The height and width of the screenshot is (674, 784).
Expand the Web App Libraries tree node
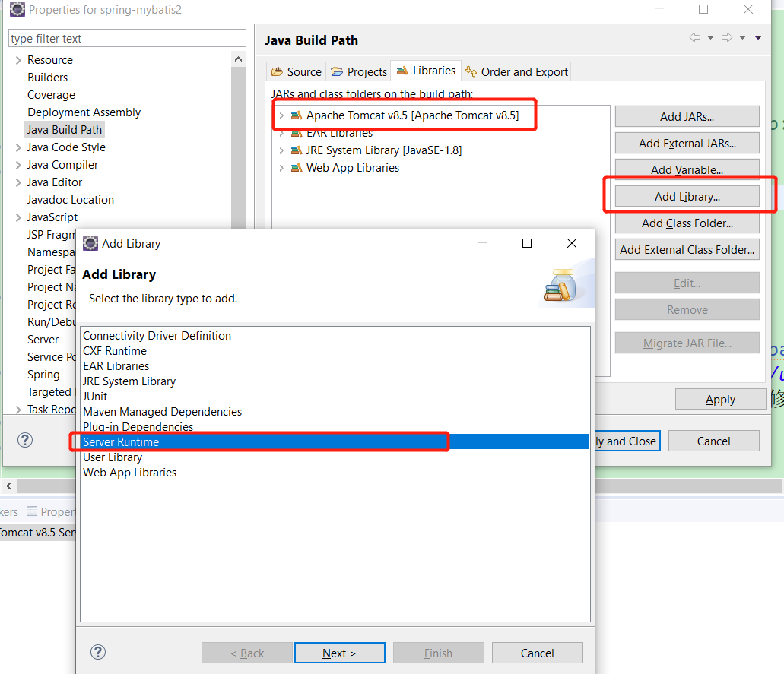[281, 167]
